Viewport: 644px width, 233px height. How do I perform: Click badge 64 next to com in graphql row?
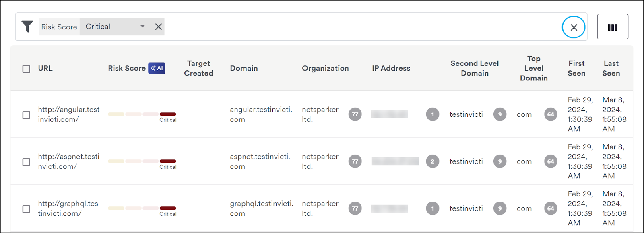[x=551, y=208]
